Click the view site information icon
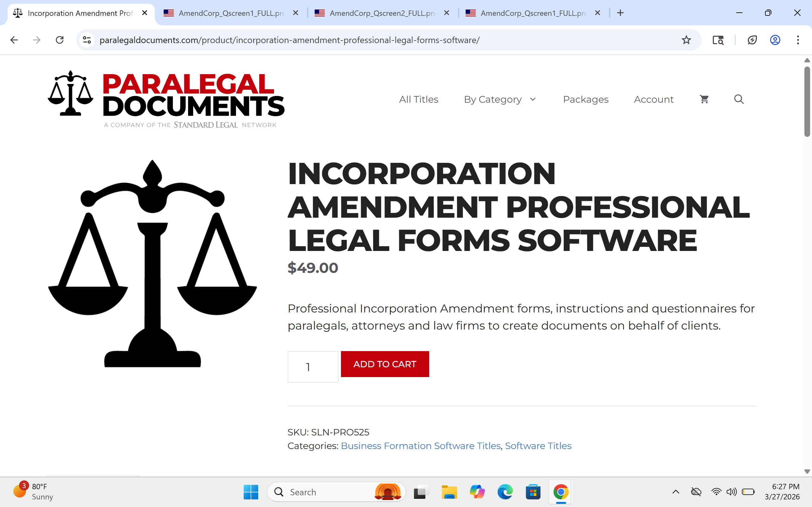The height and width of the screenshot is (507, 812). [x=87, y=40]
